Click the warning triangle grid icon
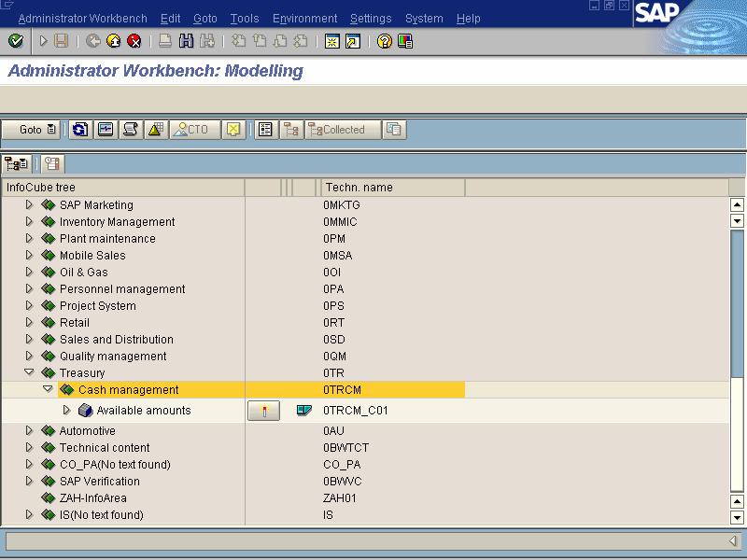Screen dimensions: 747x560 (156, 130)
